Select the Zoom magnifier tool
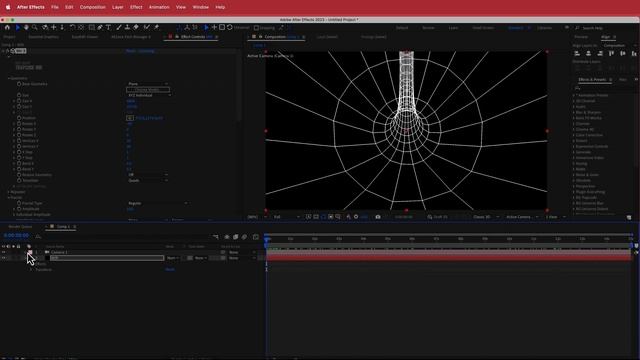The image size is (640, 360). 35,27
